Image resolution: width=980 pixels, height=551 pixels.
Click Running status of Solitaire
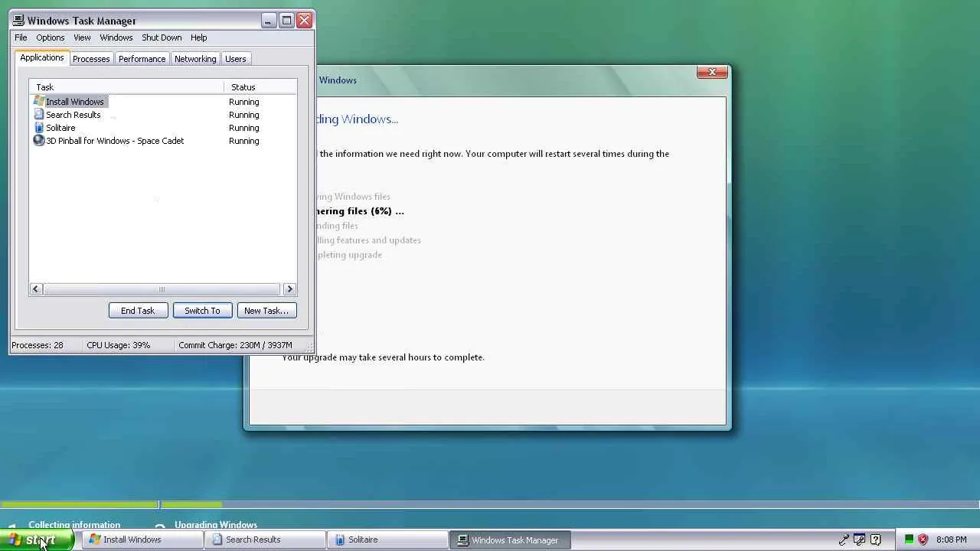pos(243,128)
